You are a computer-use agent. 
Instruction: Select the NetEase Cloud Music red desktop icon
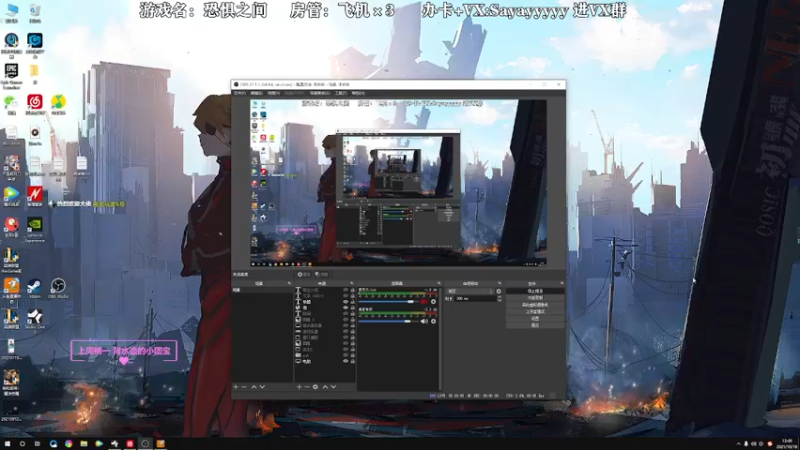click(35, 105)
